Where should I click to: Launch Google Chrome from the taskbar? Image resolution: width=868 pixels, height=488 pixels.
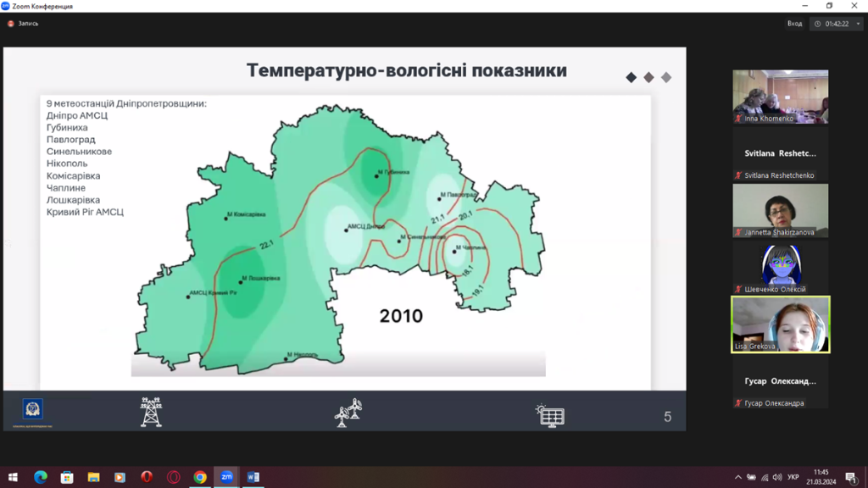(200, 477)
